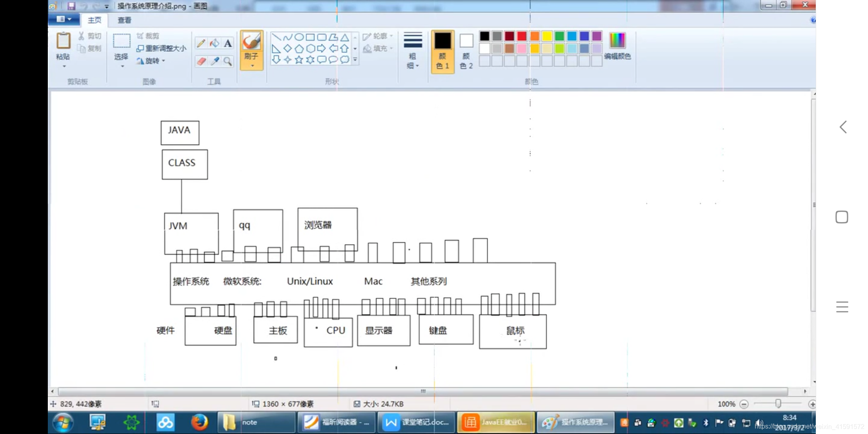This screenshot has height=434, width=868.
Task: Switch to the 课堂笔记.doc taskbar window
Action: 416,422
